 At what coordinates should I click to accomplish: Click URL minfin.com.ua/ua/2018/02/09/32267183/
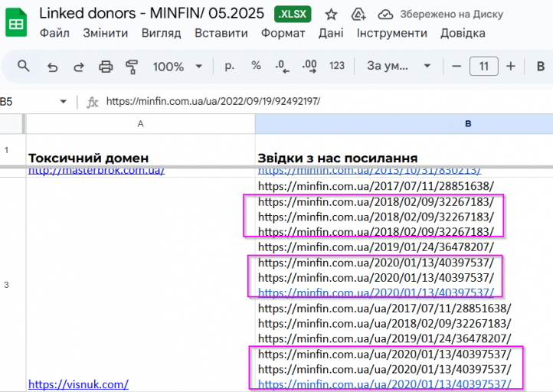pos(384,324)
